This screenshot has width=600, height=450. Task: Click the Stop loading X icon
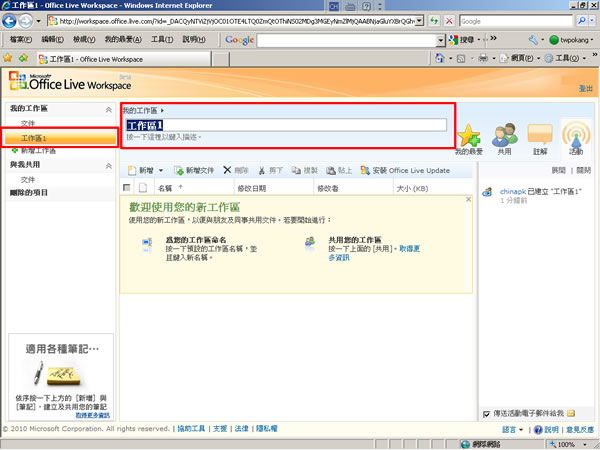449,21
